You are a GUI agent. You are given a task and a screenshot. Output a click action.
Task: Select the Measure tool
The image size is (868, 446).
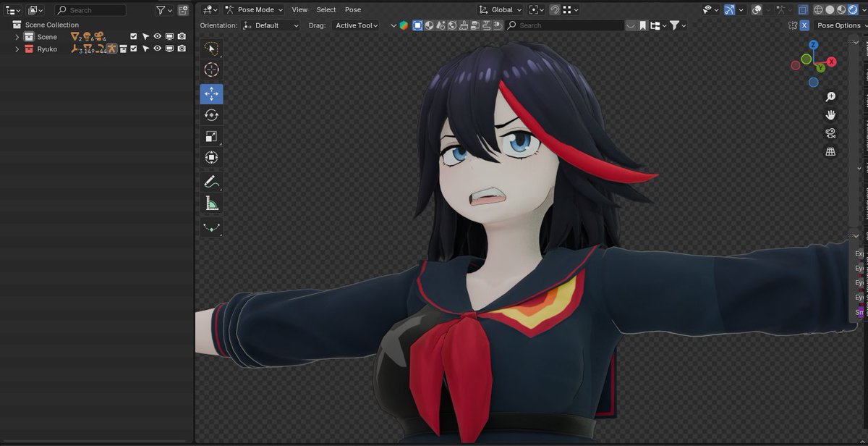coord(211,203)
